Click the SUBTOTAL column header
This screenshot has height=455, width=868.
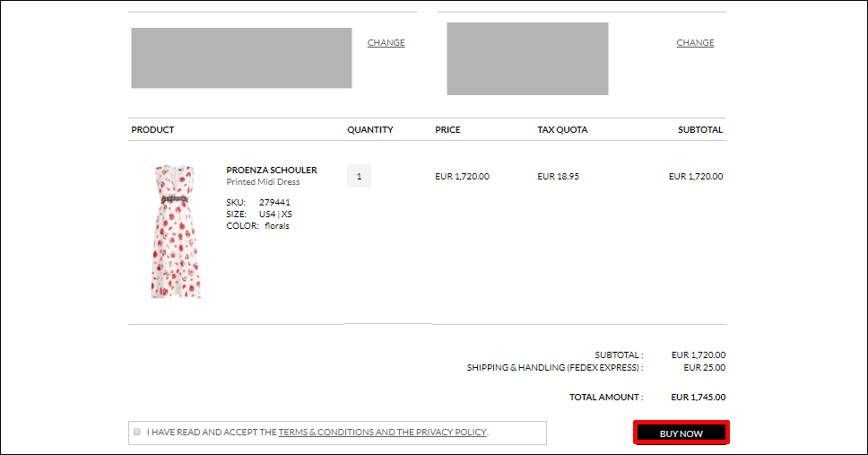(x=700, y=130)
